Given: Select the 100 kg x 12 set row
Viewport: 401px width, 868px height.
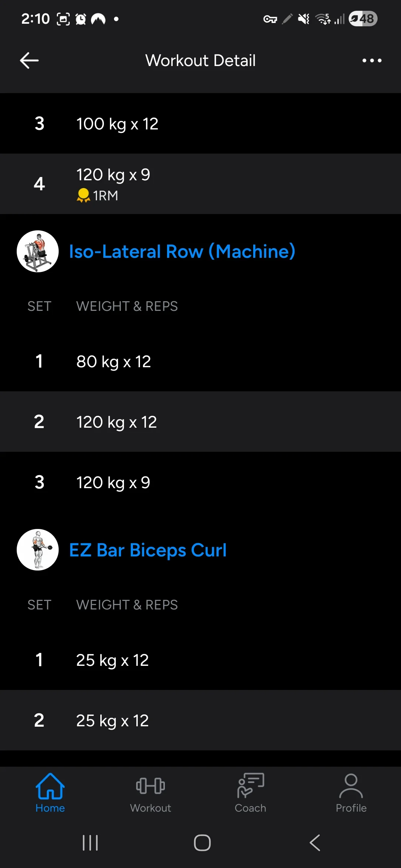Looking at the screenshot, I should [200, 124].
